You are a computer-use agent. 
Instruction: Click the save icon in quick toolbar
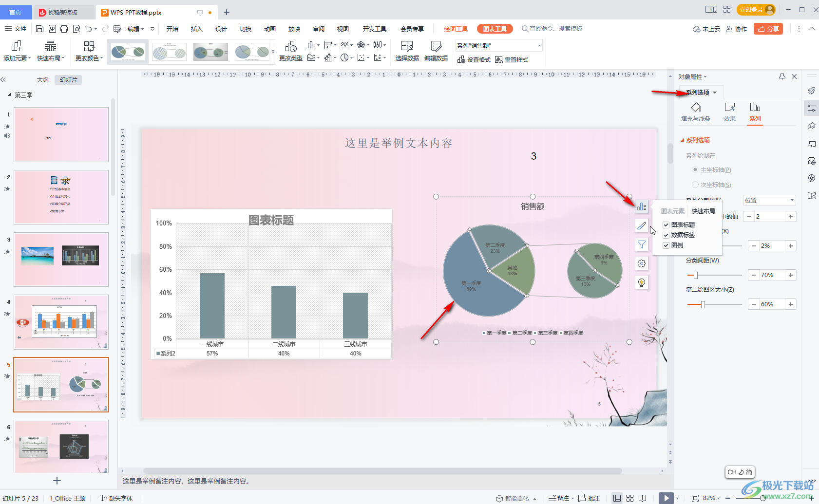pyautogui.click(x=40, y=29)
